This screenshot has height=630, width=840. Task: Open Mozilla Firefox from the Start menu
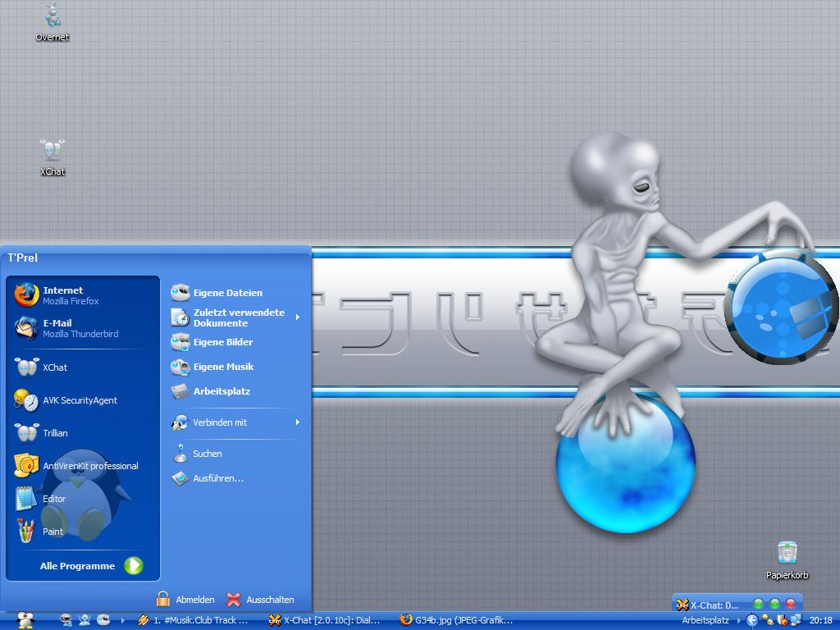[70, 295]
